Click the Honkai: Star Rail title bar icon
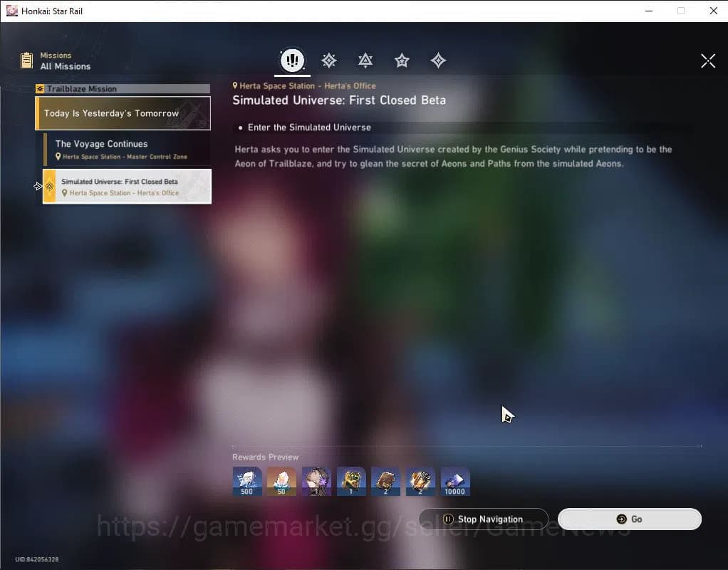Screen dimensions: 728x570 pyautogui.click(x=11, y=11)
